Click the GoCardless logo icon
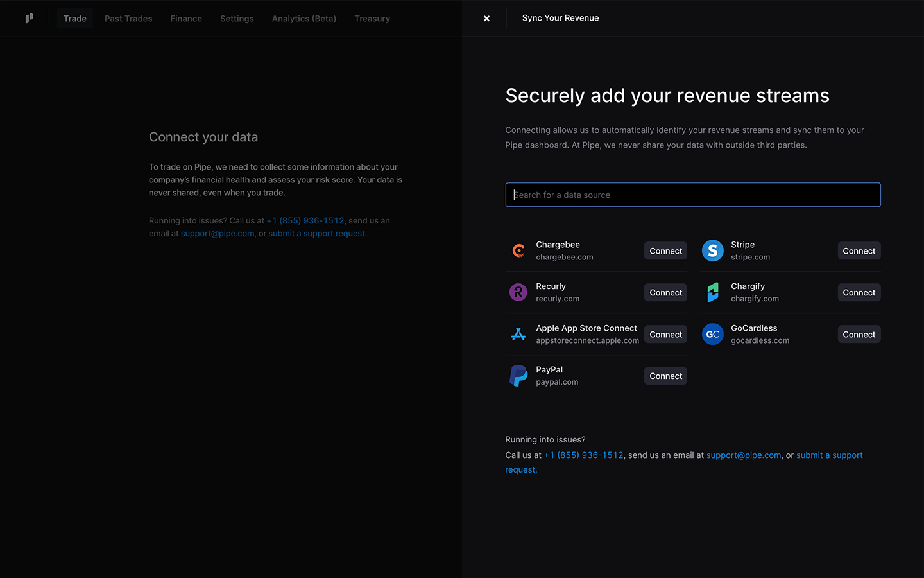 (712, 334)
